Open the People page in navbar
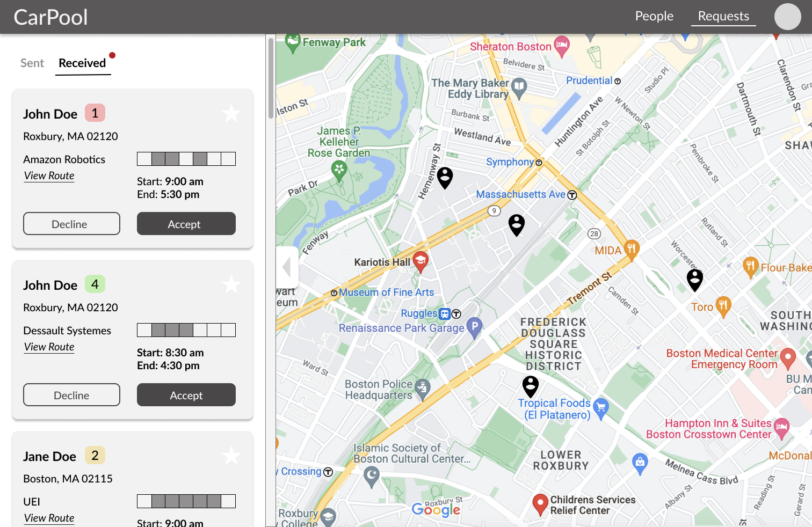 (x=654, y=16)
